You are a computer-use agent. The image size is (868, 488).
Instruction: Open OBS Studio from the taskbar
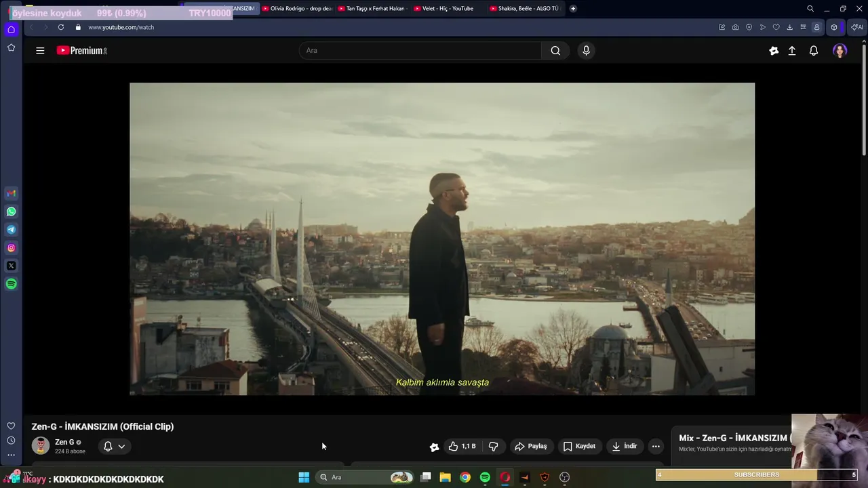[x=564, y=477]
